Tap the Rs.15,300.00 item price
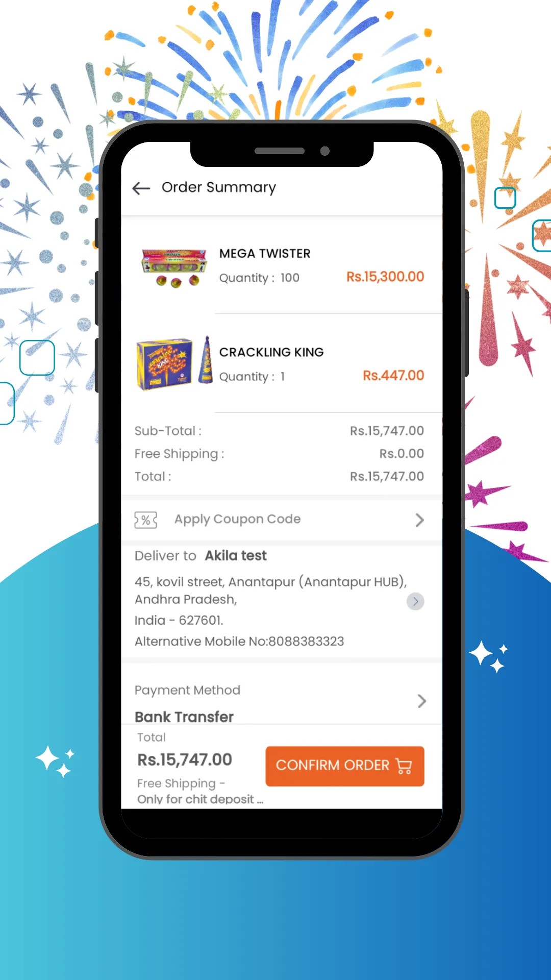The image size is (551, 980). pos(385,277)
